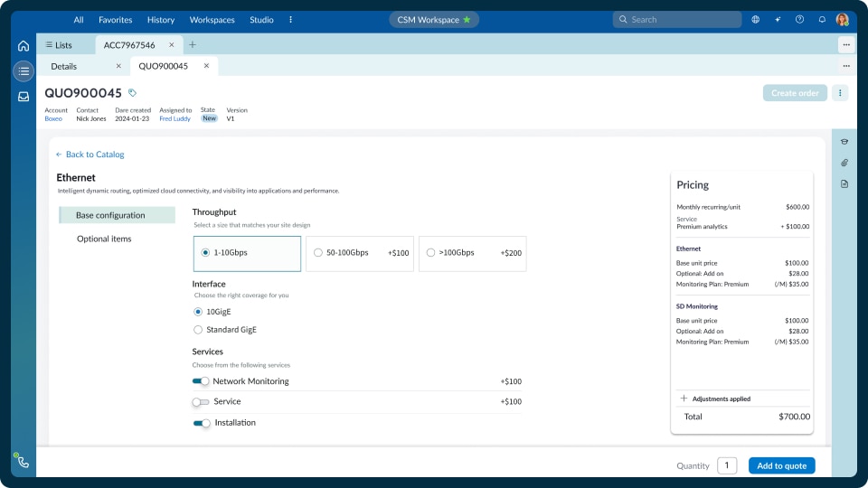Image resolution: width=868 pixels, height=488 pixels.
Task: Select the 50-100Gbps throughput option
Action: tap(360, 253)
